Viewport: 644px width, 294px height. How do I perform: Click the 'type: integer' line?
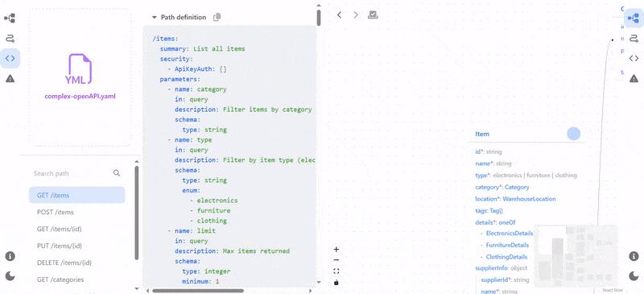[x=206, y=271]
